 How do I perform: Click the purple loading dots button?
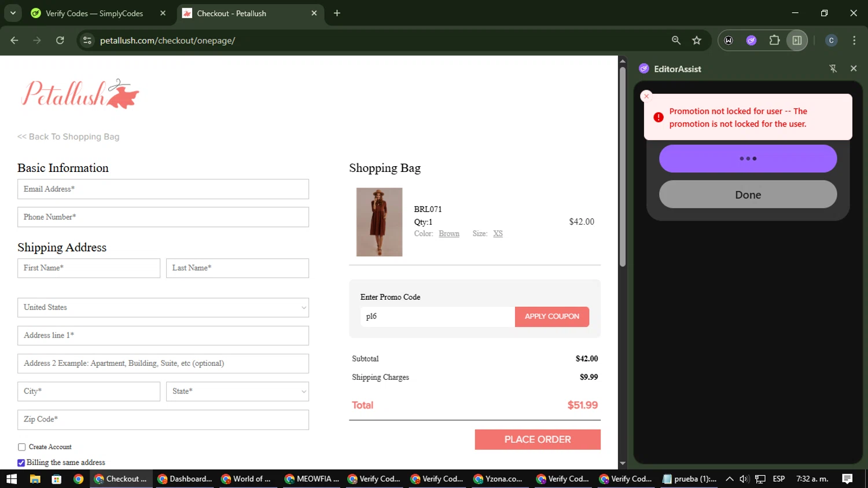pos(748,159)
